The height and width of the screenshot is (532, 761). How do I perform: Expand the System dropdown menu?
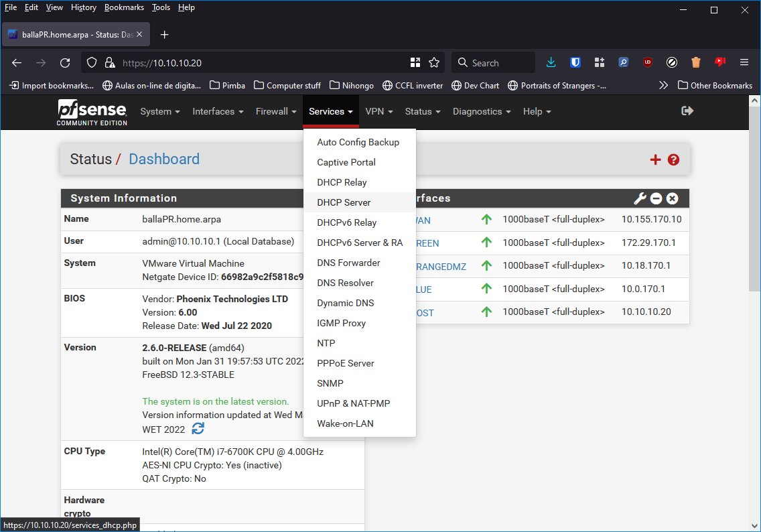[160, 112]
